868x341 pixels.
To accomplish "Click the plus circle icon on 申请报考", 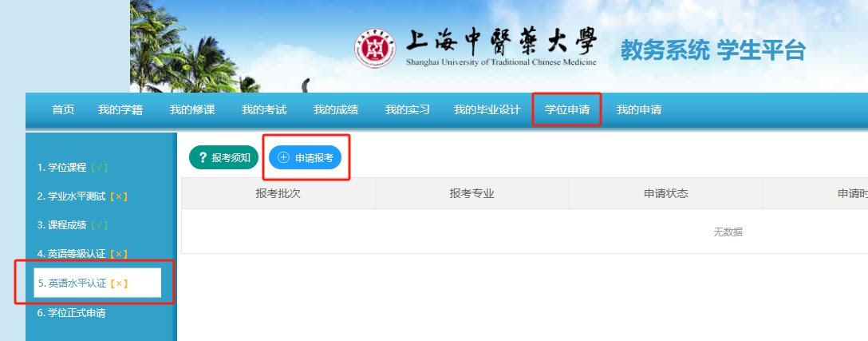I will click(283, 157).
